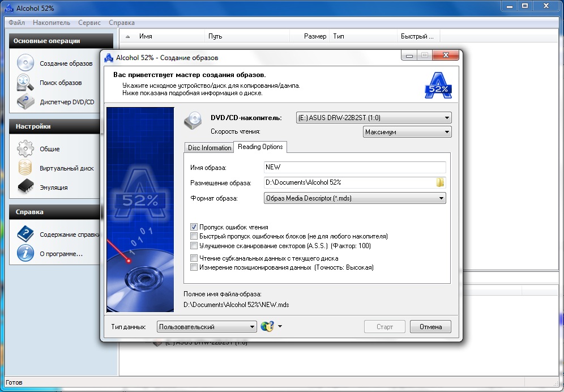Click the Тип column header

point(364,36)
